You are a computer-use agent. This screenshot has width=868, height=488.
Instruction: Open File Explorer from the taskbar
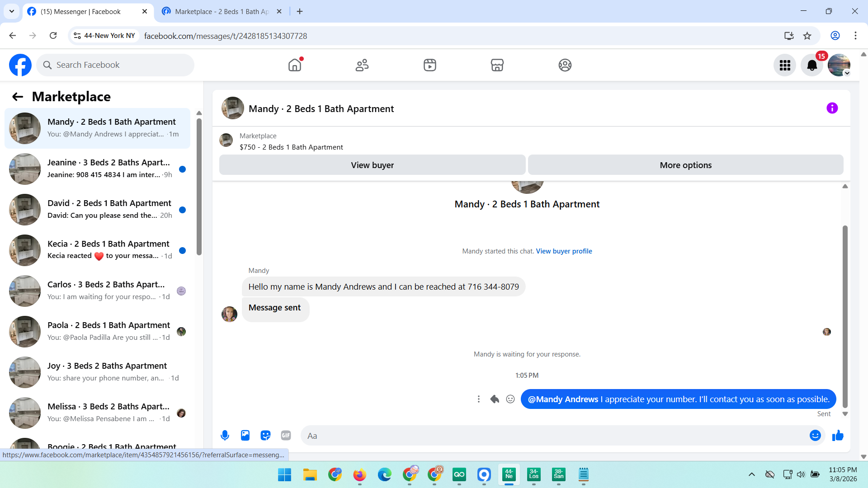point(310,475)
